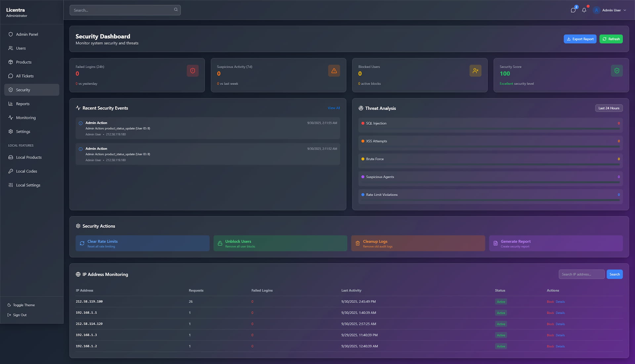Click the Blocked Users icon

coord(475,71)
